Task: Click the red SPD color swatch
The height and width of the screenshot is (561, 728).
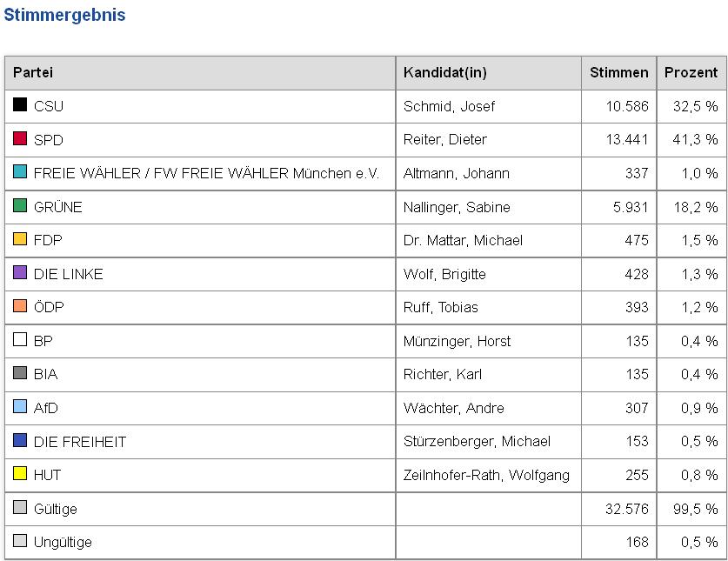Action: click(x=20, y=139)
